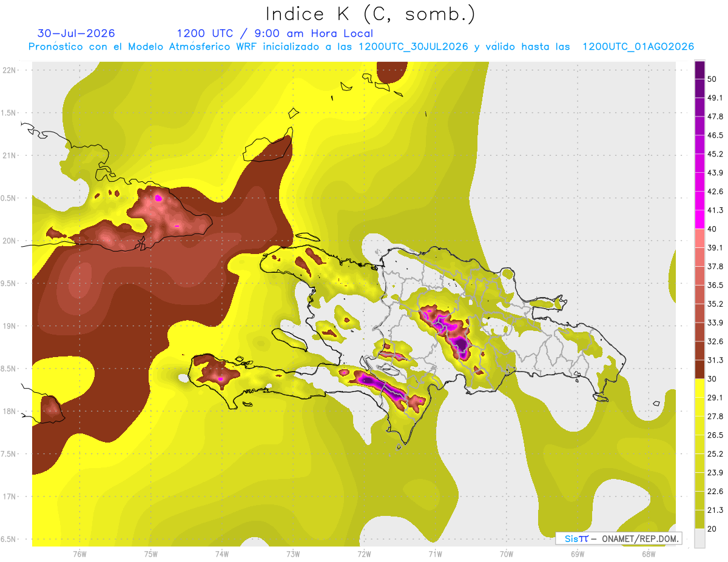Click the "46.5" colorbar label
The image size is (728, 562).
(x=715, y=135)
